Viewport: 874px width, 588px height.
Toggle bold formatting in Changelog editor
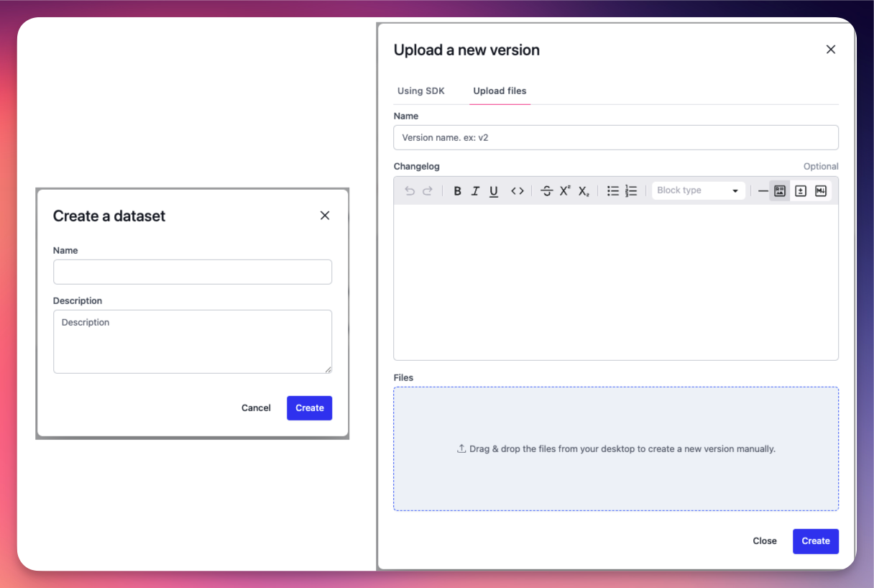tap(457, 190)
